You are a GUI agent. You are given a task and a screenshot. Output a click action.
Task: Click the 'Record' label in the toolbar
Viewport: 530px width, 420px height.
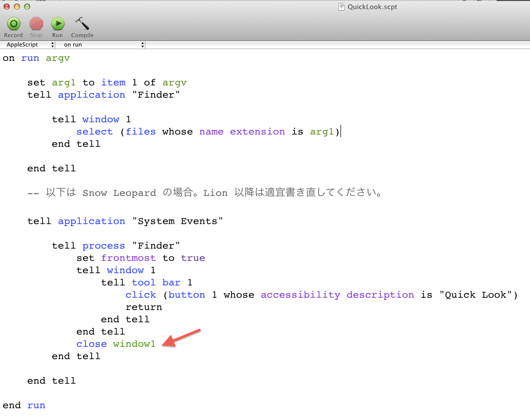tap(13, 35)
